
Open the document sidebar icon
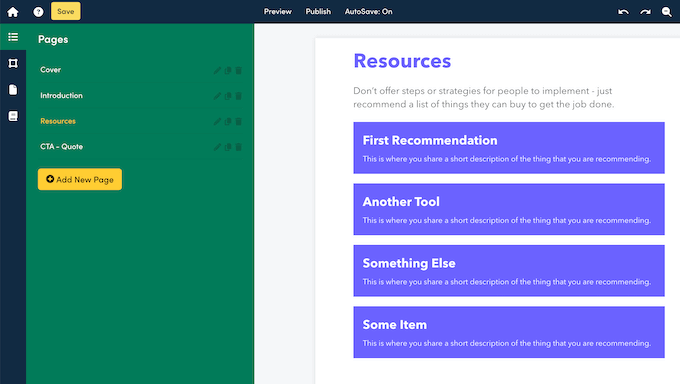pos(13,89)
